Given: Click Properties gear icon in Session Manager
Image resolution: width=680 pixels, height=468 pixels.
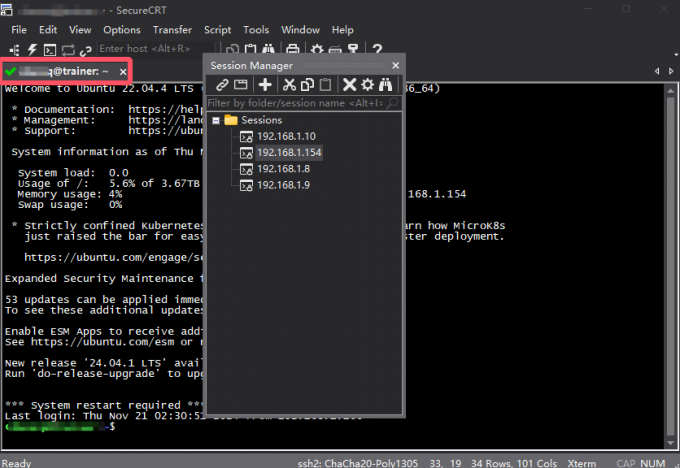Looking at the screenshot, I should click(x=367, y=84).
